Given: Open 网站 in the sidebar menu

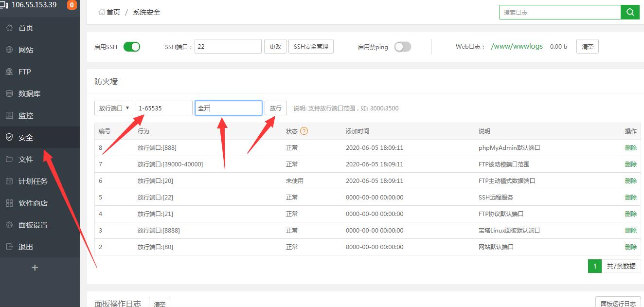Looking at the screenshot, I should (x=26, y=50).
